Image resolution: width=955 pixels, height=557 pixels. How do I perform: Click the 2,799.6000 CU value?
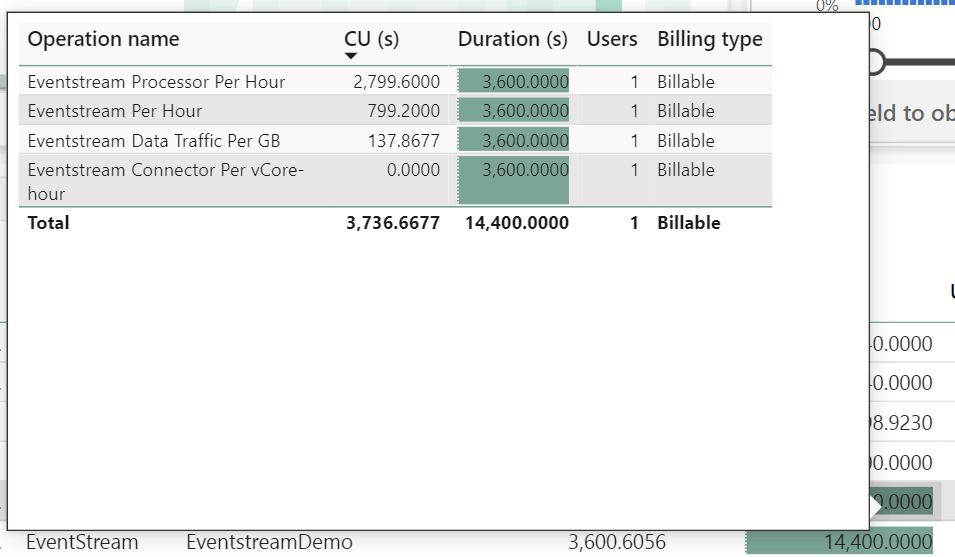(x=397, y=82)
